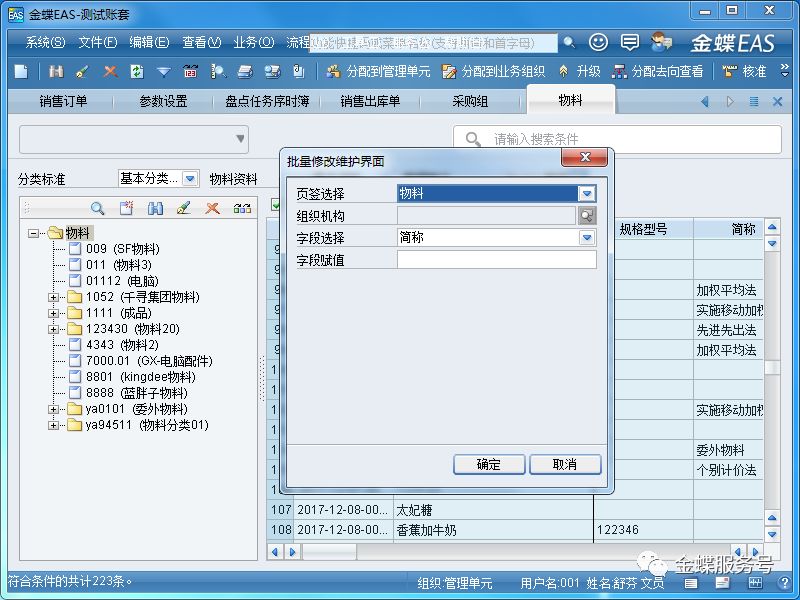Viewport: 800px width, 600px height.
Task: Open the 编辑(E) menu
Action: 149,42
